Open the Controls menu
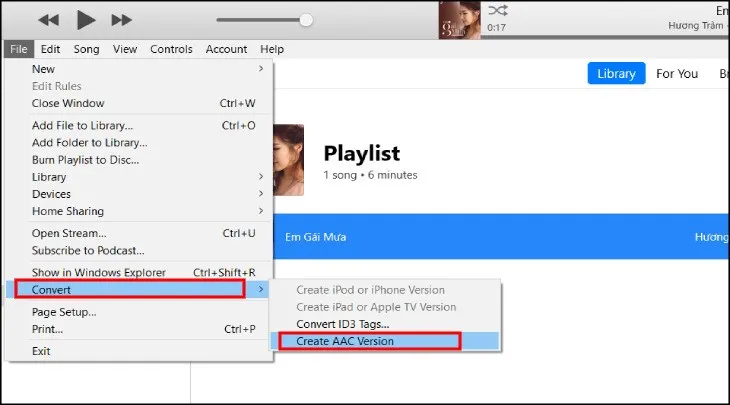730x405 pixels. 171,49
